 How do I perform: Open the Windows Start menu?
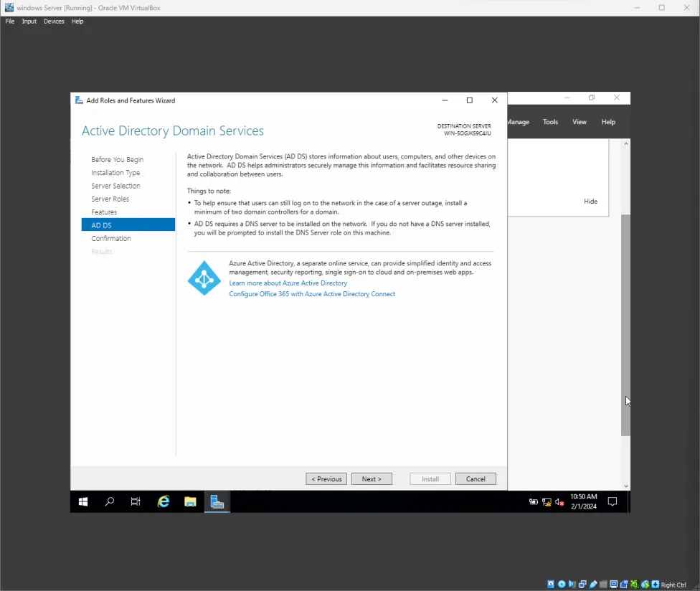tap(83, 502)
